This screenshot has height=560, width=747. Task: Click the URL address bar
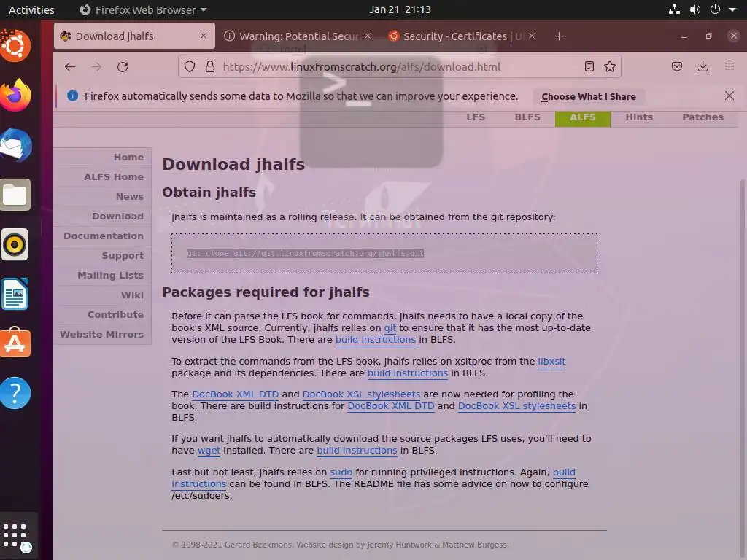[x=400, y=66]
